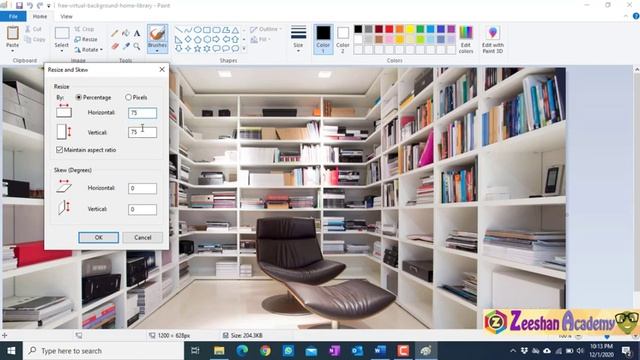The image size is (640, 360).
Task: Click the Undo arrow in title bar
Action: tap(30, 5)
